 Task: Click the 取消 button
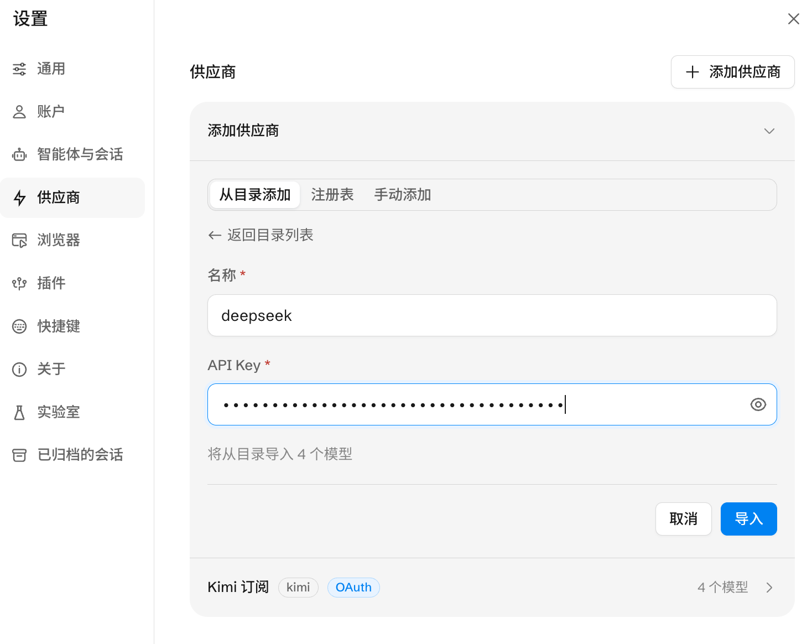684,519
